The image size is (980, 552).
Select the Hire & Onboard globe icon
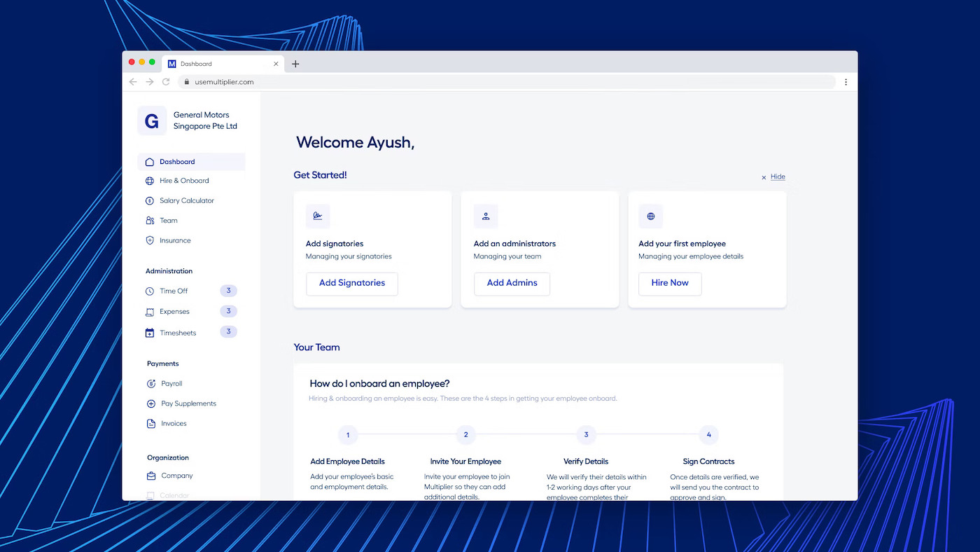pos(149,180)
